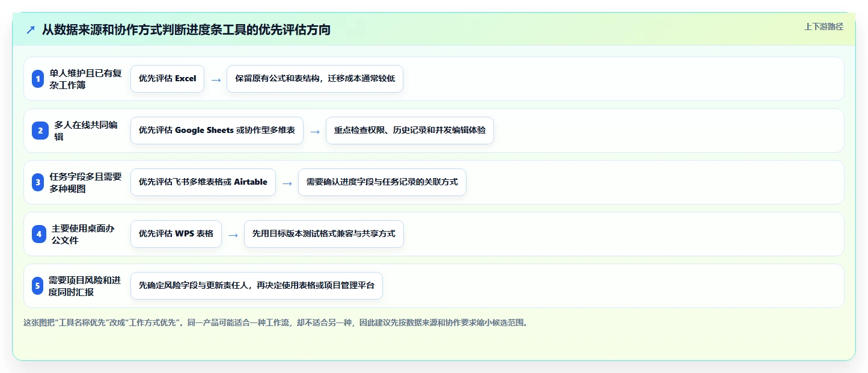Click the text 单人维护且已有复杂工作簿
Image resolution: width=868 pixels, height=373 pixels.
pos(85,79)
